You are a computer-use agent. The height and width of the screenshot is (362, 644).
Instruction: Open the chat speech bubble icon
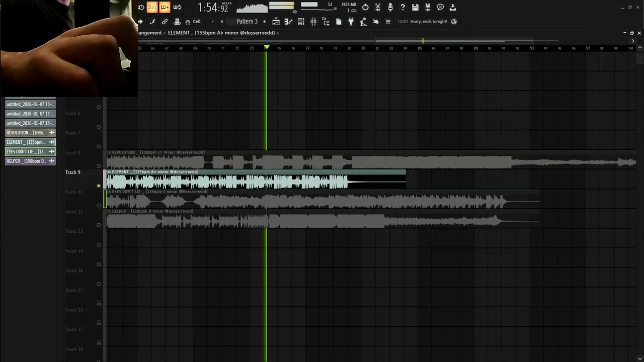click(440, 7)
